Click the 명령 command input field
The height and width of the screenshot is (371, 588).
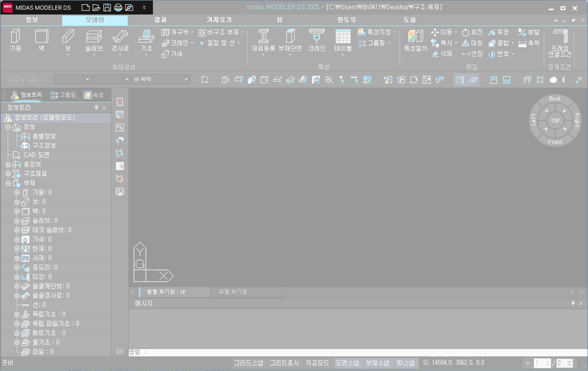tap(358, 352)
